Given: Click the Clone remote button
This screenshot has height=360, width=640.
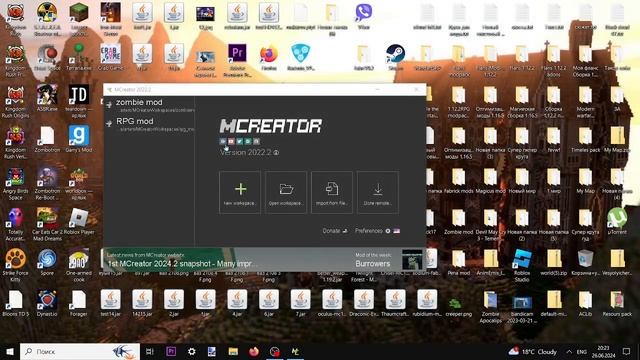Looking at the screenshot, I should click(378, 193).
